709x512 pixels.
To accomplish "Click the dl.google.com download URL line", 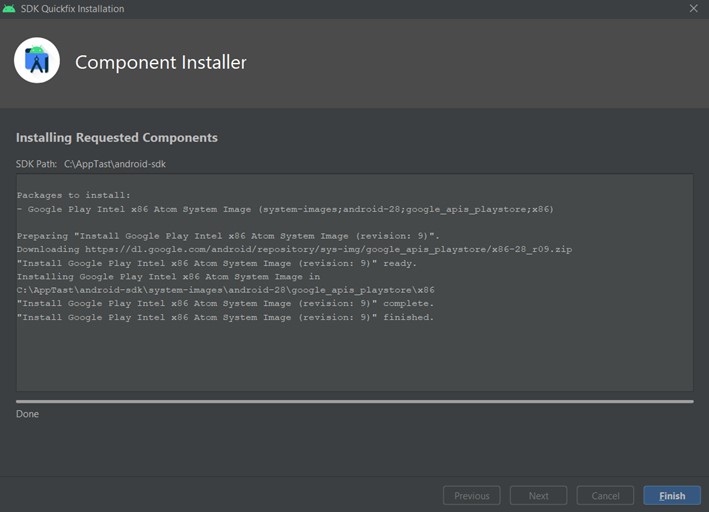I will [x=294, y=249].
